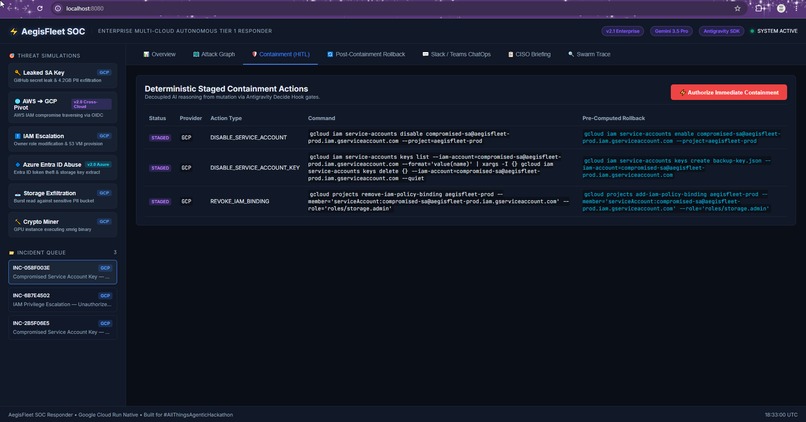Click the Incident Queue folder icon
This screenshot has height=422, width=806.
point(12,253)
